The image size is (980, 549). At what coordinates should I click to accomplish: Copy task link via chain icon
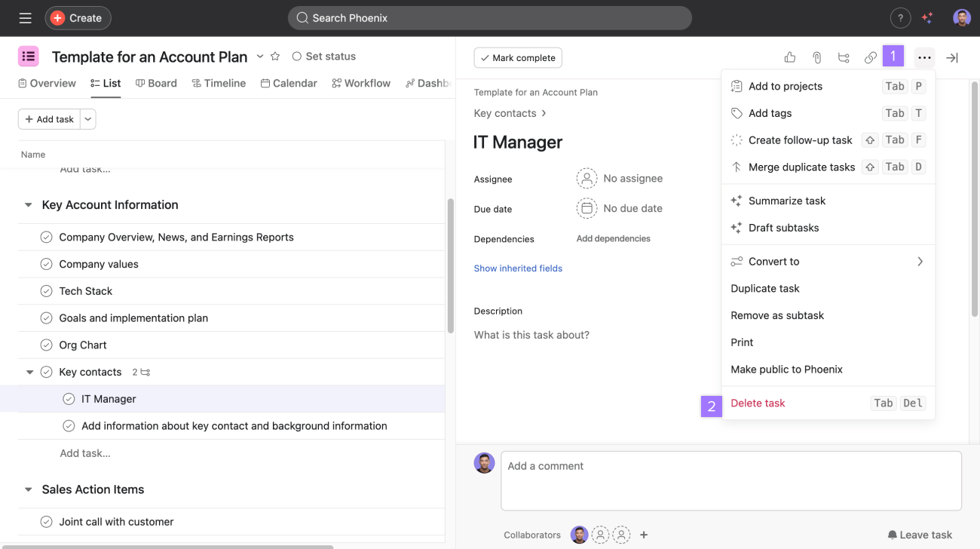click(870, 57)
